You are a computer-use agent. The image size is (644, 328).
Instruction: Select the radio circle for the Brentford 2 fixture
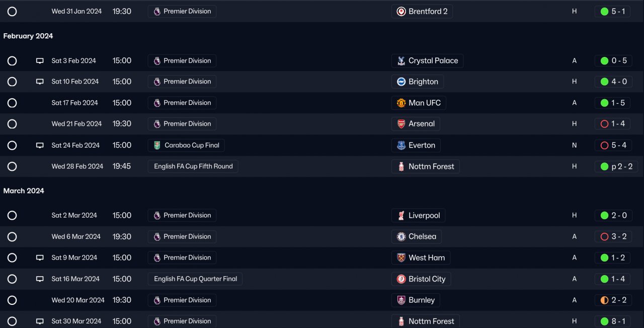12,11
